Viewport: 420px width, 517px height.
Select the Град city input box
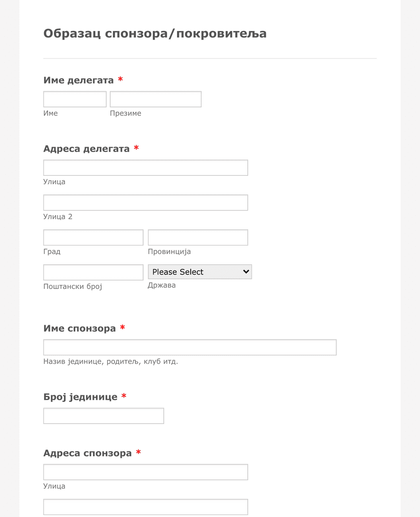point(93,237)
